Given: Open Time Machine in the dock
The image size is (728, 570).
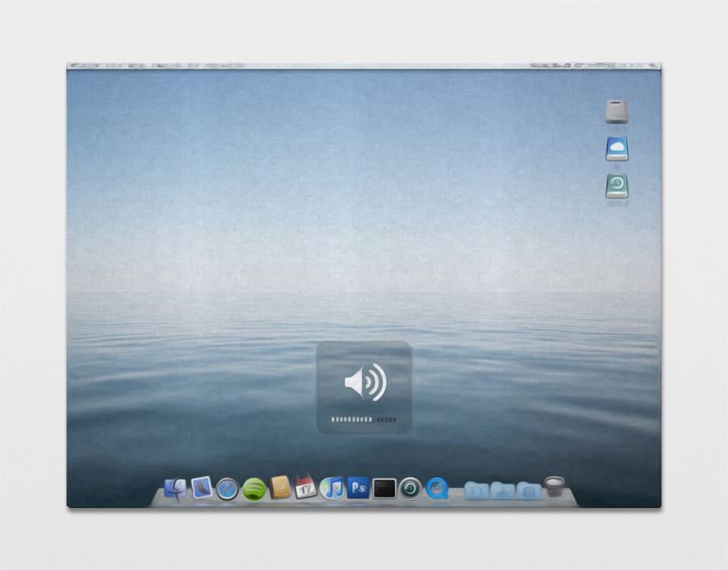Looking at the screenshot, I should [410, 488].
